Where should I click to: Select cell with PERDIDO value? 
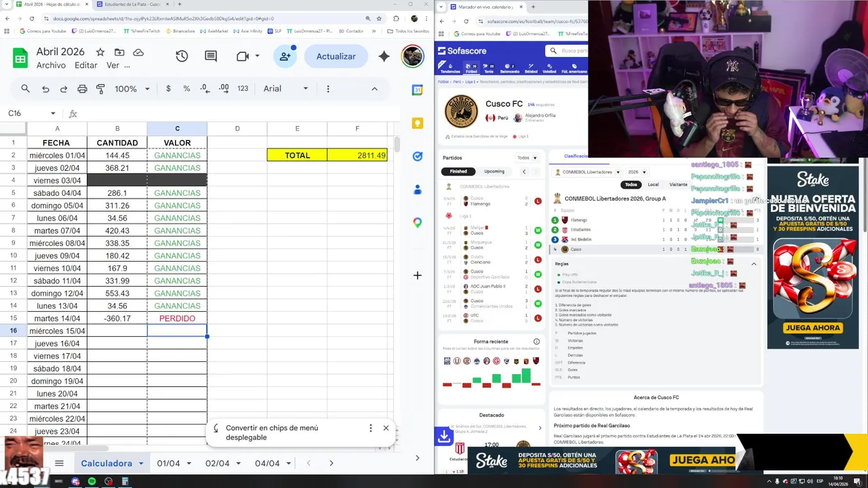pos(177,319)
